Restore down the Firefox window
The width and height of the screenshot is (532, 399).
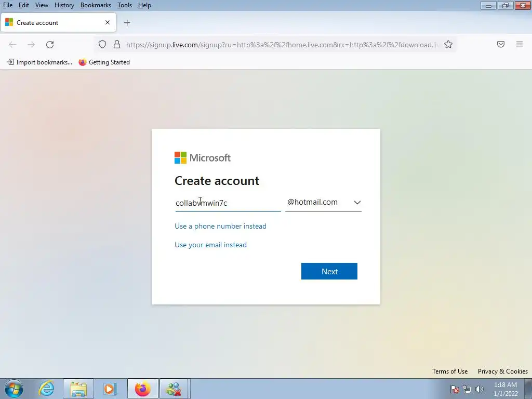tap(506, 5)
